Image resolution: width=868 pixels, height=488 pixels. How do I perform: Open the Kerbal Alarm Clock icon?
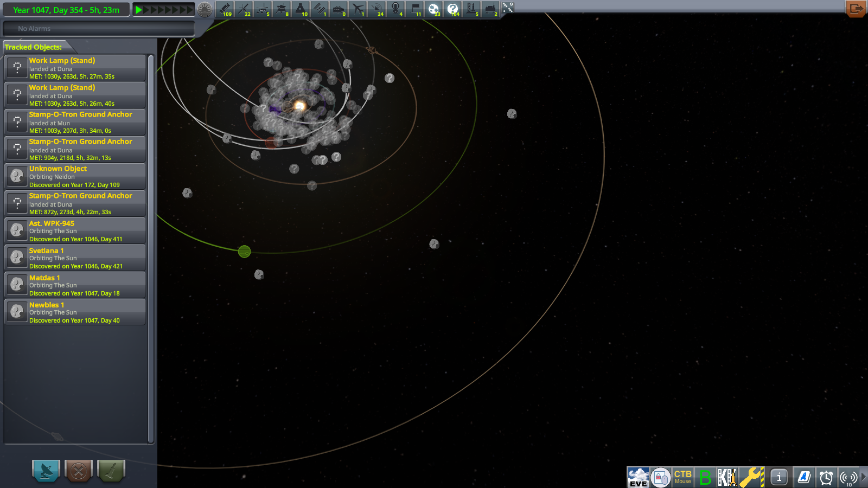826,477
